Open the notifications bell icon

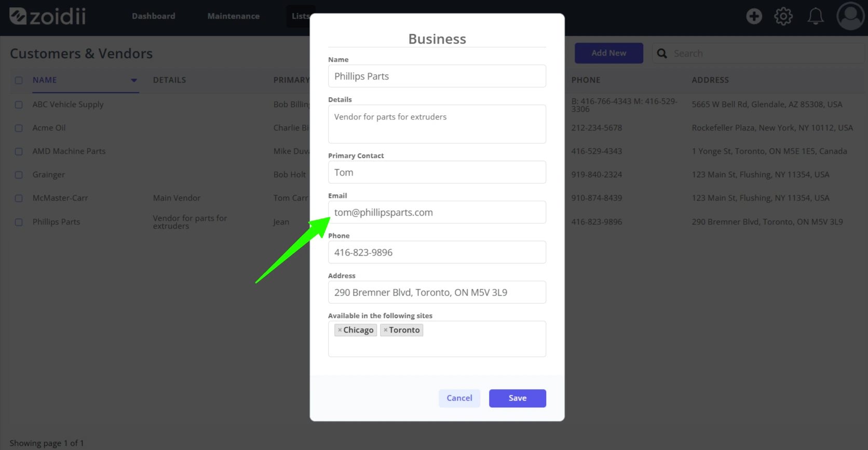point(816,16)
